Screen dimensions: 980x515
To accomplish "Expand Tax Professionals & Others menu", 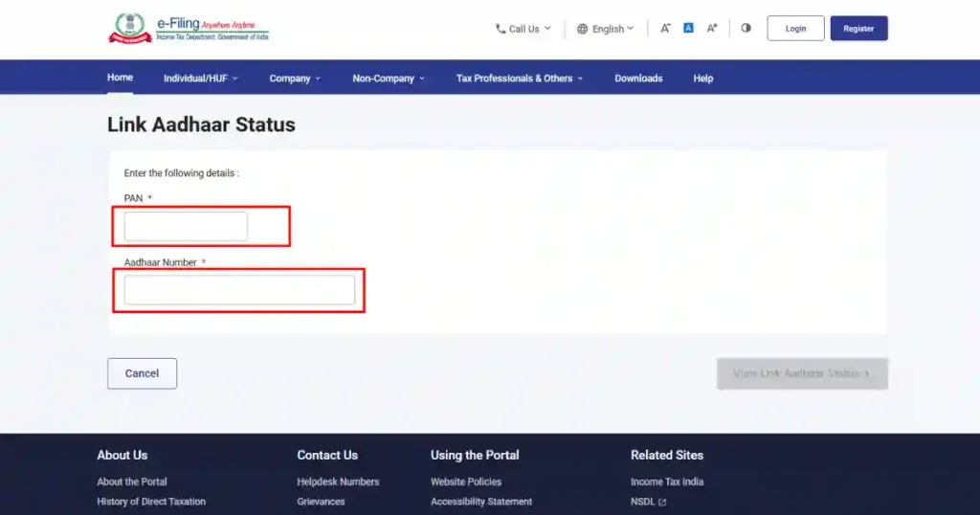I will 520,78.
